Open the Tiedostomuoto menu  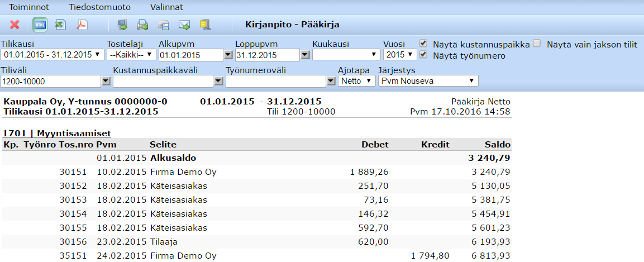[x=100, y=7]
